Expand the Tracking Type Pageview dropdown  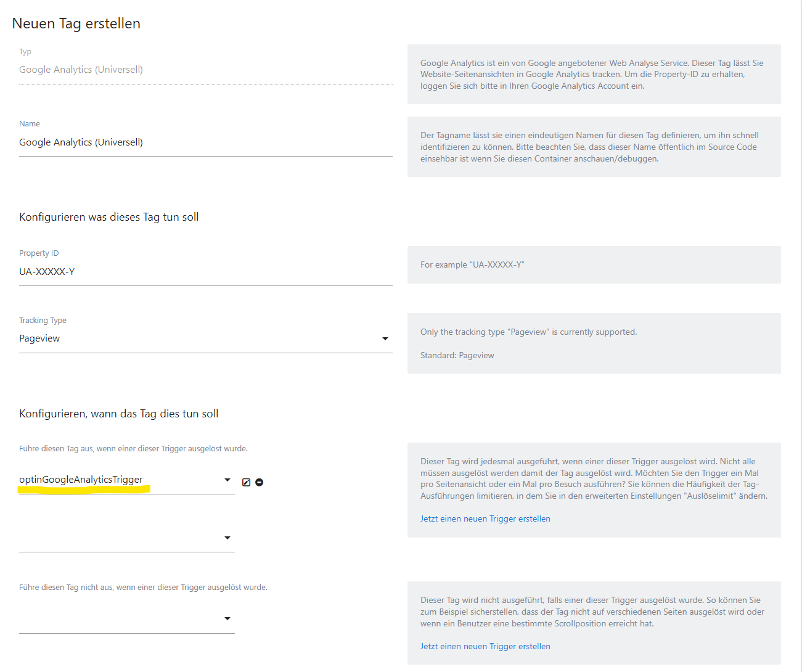click(x=206, y=338)
